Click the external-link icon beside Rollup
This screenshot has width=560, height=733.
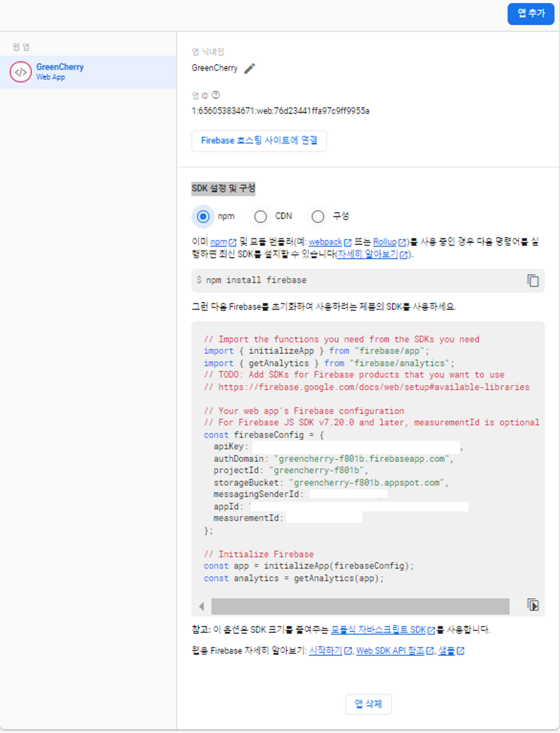tap(402, 243)
